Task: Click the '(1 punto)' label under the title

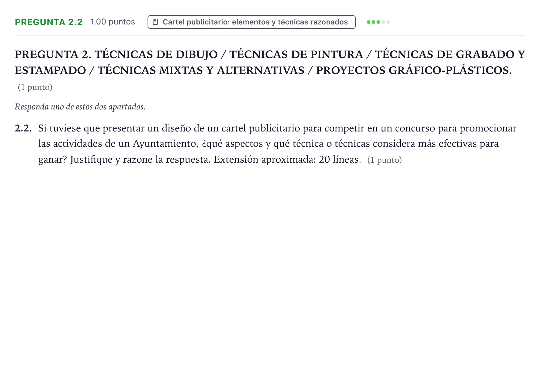Action: click(35, 87)
